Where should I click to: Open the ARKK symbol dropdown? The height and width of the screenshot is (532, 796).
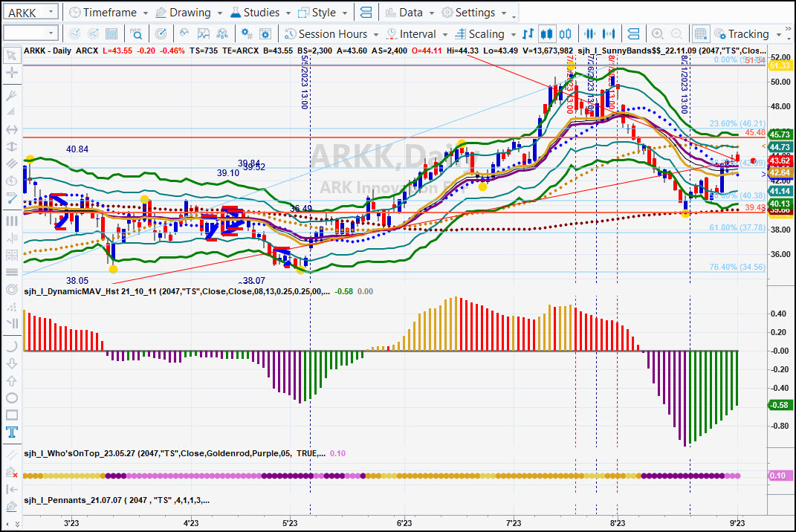(51, 12)
